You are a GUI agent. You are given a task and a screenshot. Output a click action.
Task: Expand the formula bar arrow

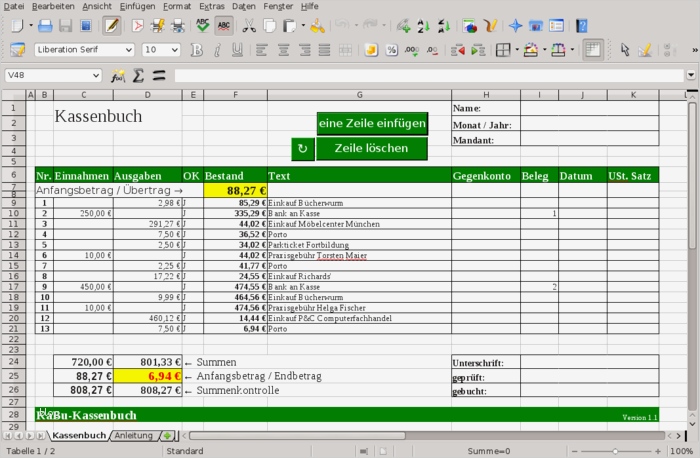click(x=691, y=75)
